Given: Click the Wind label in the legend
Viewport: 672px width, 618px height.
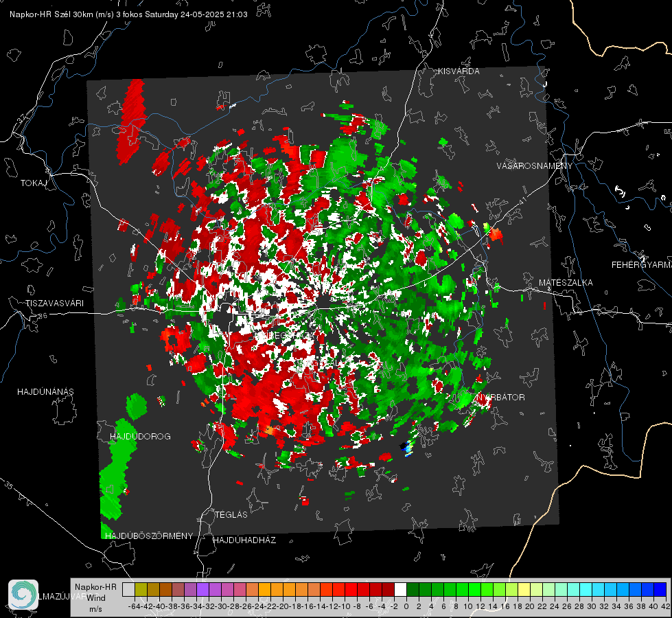Looking at the screenshot, I should coord(96,598).
